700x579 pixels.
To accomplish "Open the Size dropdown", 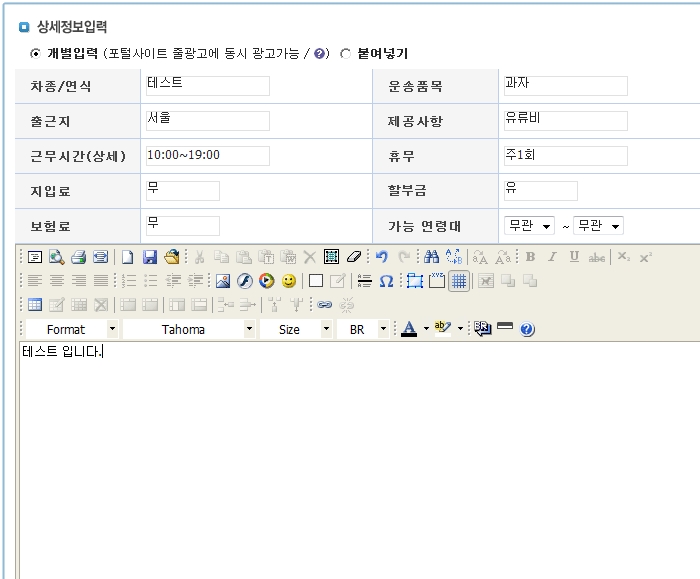I will click(296, 329).
